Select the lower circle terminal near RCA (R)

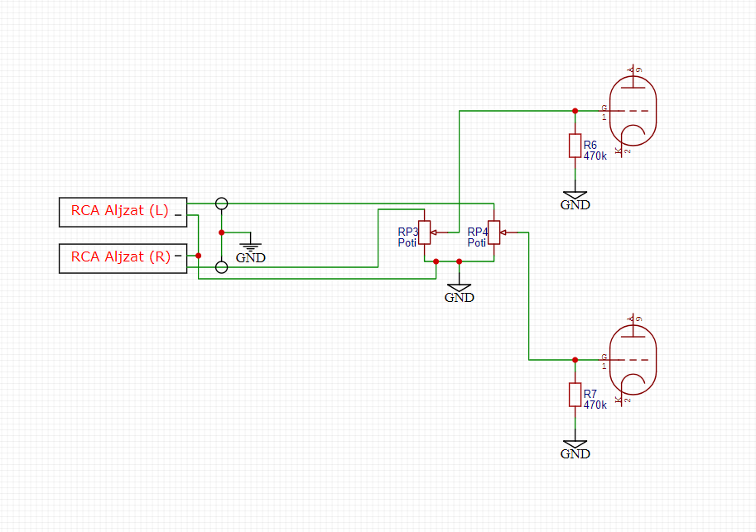221,267
